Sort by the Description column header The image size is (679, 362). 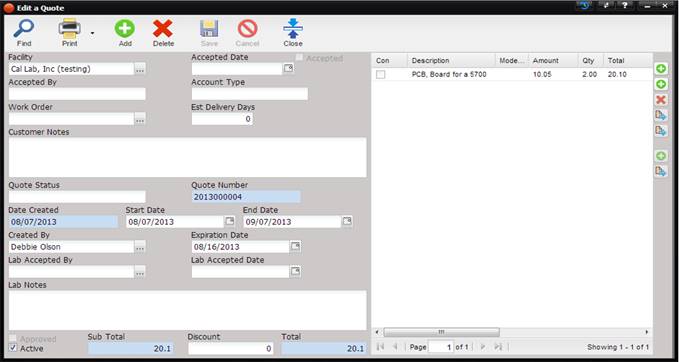(x=451, y=61)
